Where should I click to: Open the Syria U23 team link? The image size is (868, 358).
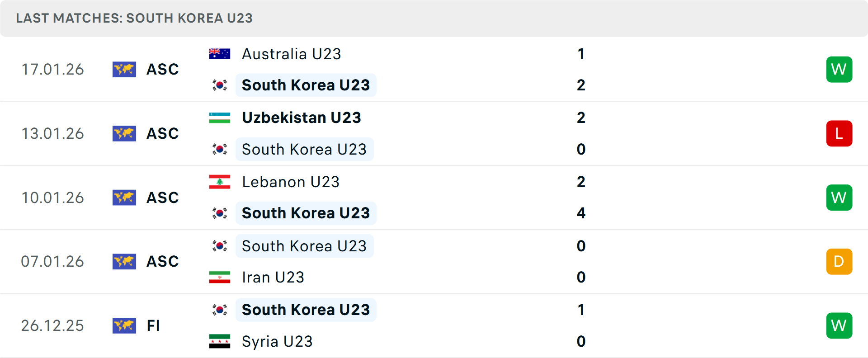(x=277, y=341)
